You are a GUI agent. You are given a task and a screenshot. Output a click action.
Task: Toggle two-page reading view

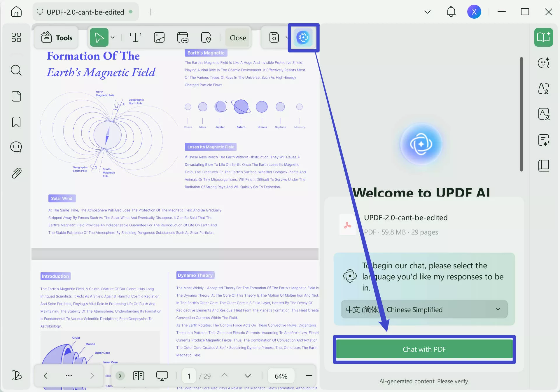click(x=139, y=376)
